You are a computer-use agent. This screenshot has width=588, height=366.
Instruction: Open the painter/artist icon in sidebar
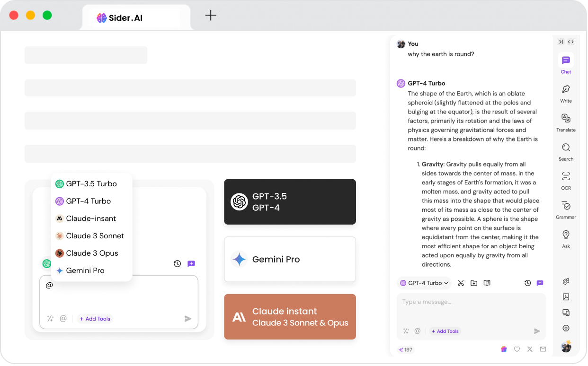point(566,281)
